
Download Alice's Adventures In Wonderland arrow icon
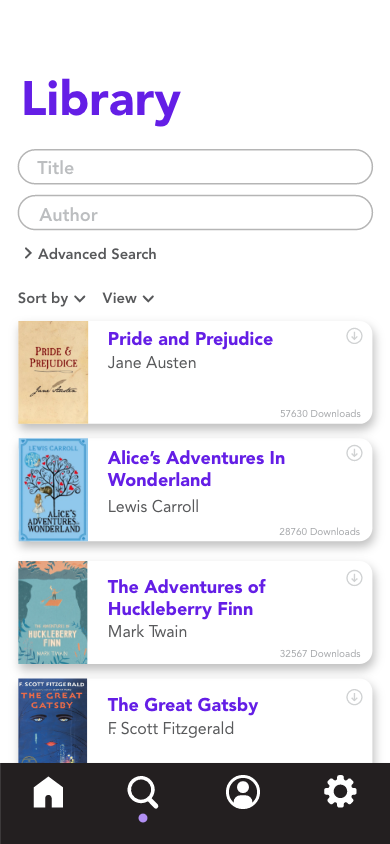coord(354,453)
